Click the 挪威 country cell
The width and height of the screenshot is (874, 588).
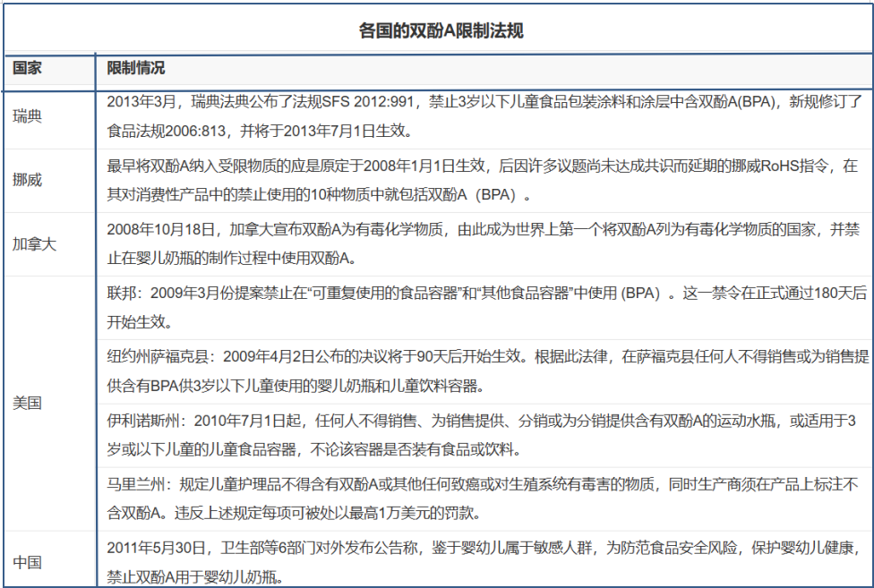tap(28, 180)
